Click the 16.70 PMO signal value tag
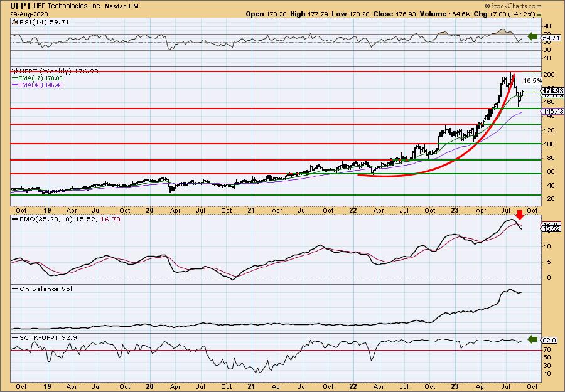Viewport: 565px width, 392px height. tap(551, 224)
